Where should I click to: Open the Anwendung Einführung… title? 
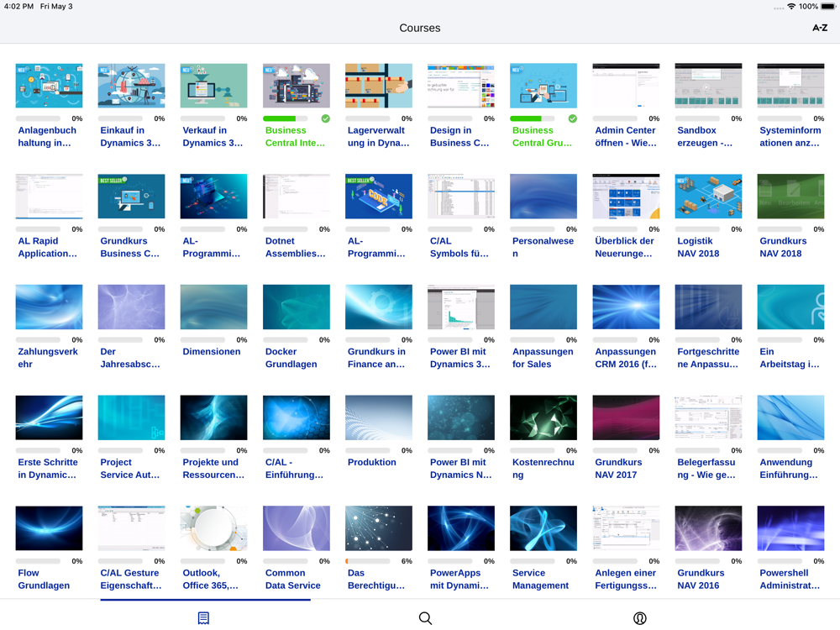789,468
